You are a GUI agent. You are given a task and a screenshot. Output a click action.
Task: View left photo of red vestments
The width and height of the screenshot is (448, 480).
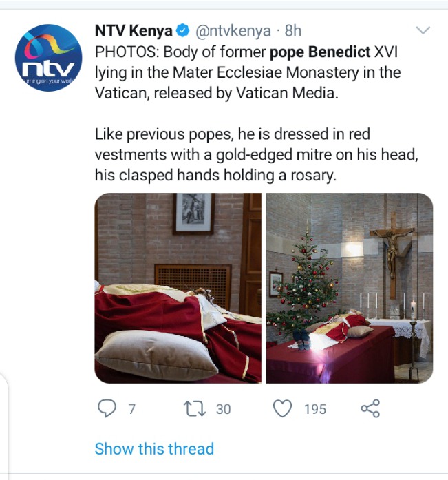(178, 288)
